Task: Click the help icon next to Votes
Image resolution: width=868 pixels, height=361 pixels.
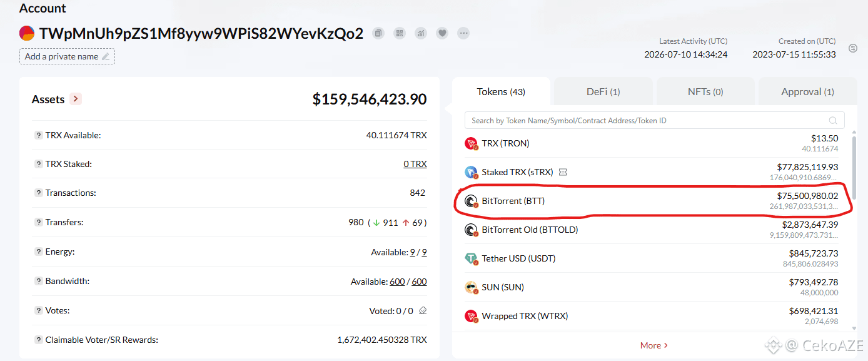Action: click(39, 310)
